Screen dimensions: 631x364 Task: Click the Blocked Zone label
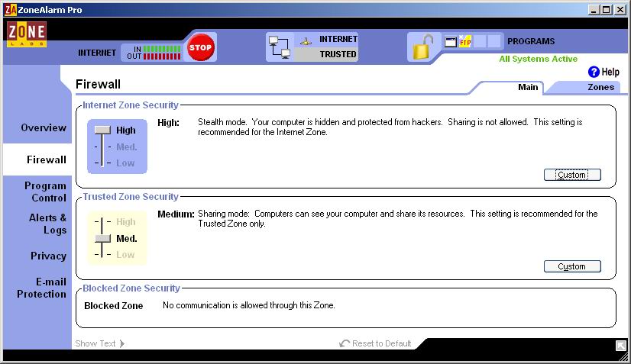point(114,306)
